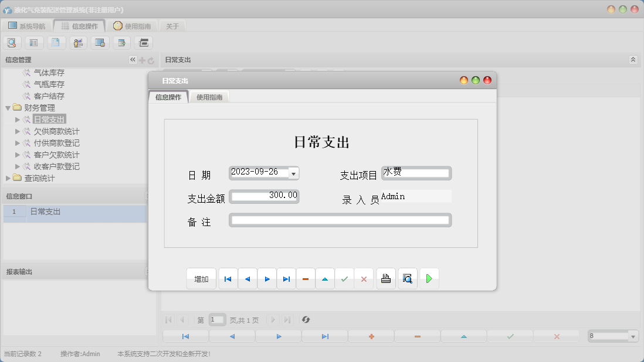Click the green run arrow icon

tap(429, 278)
